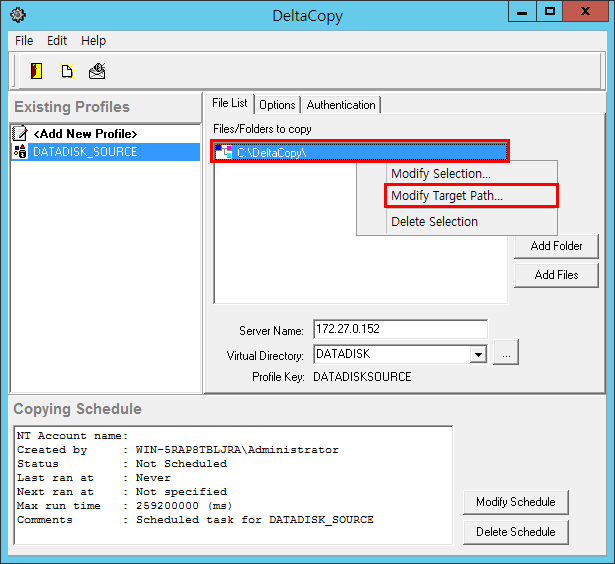This screenshot has height=564, width=615.
Task: Click into the Server Name field
Action: 400,329
